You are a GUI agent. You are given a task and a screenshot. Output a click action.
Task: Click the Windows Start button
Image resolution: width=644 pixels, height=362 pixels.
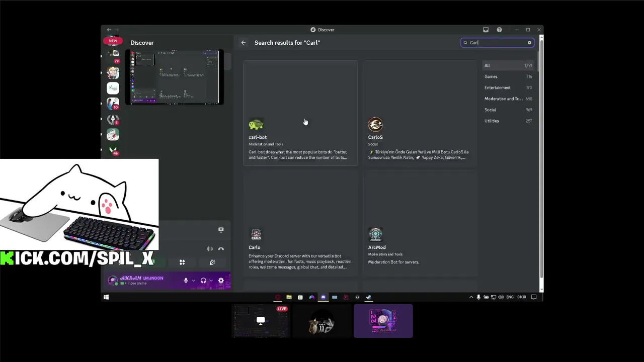click(106, 297)
